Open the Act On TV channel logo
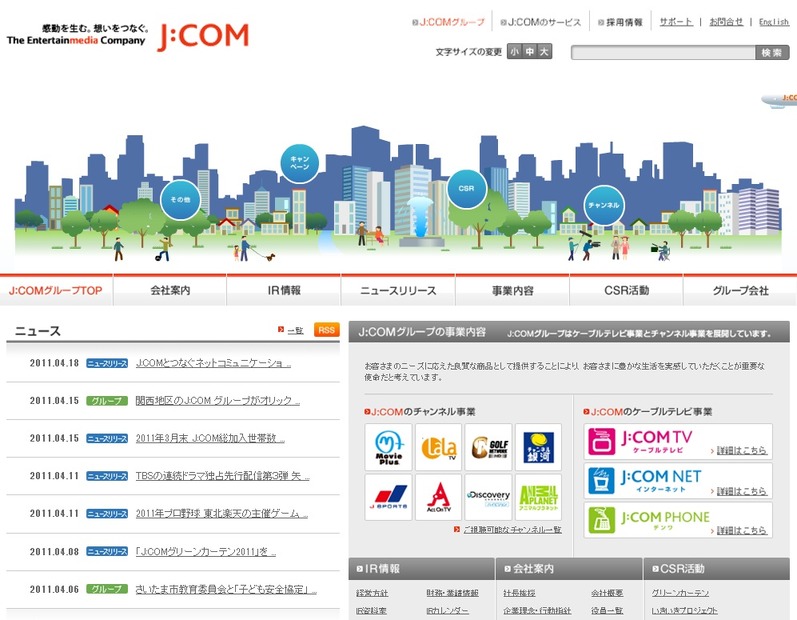 point(438,497)
